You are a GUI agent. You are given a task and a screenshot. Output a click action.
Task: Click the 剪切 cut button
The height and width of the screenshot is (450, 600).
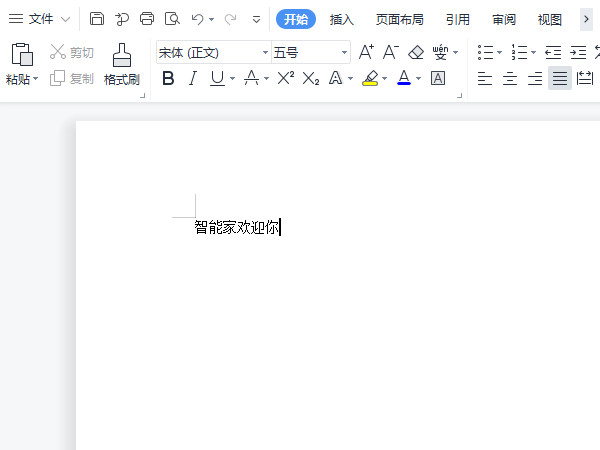click(x=72, y=52)
